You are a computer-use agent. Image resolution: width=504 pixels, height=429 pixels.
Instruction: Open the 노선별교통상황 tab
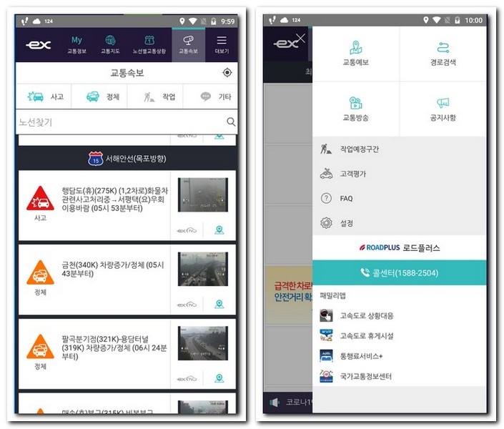(149, 45)
